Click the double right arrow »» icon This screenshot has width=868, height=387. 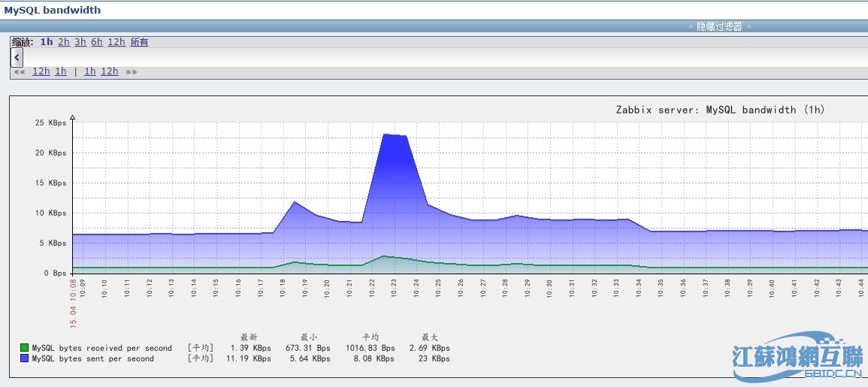pos(131,72)
